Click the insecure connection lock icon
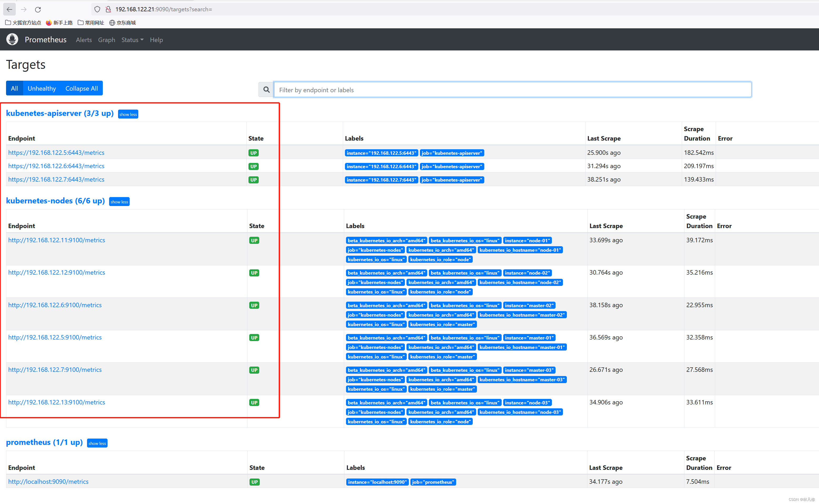819x504 pixels. coord(108,9)
